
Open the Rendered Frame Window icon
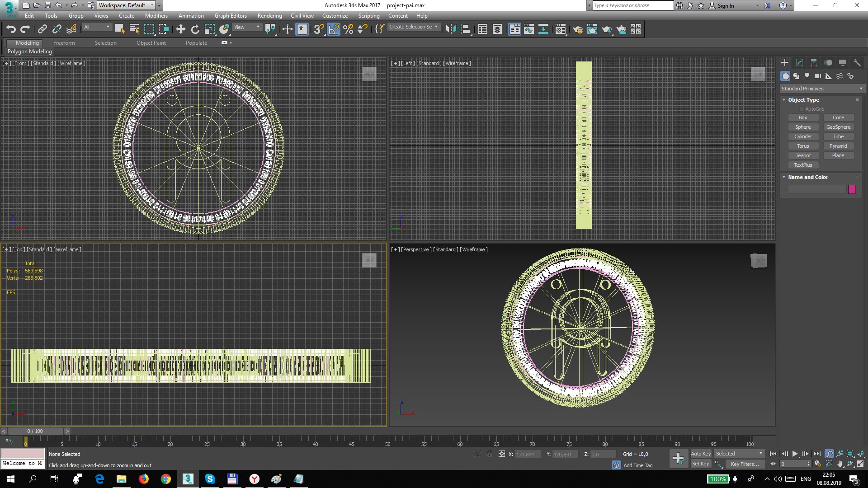pos(592,29)
